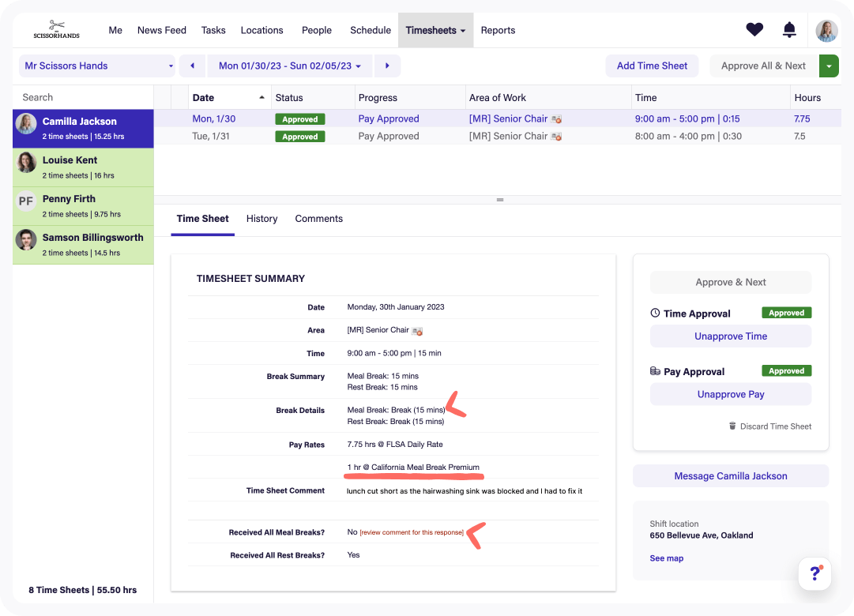Open notifications bell icon
The width and height of the screenshot is (854, 616).
tap(789, 29)
